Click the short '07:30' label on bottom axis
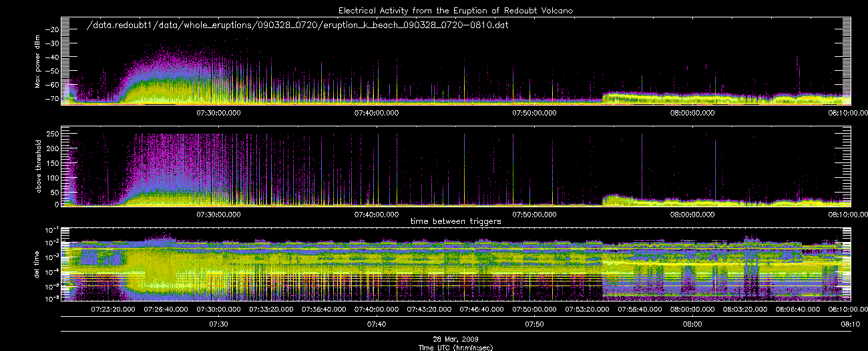868x351 pixels. tap(219, 324)
